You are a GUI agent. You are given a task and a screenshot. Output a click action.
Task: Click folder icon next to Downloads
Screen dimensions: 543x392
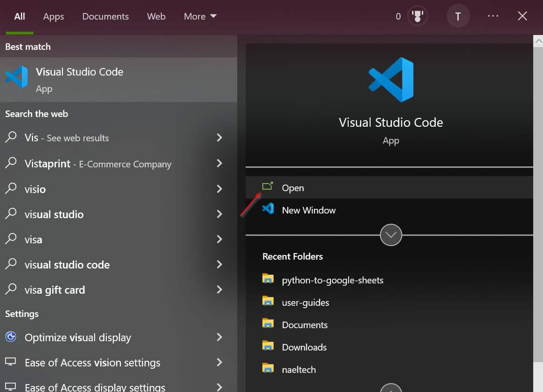[x=268, y=345]
